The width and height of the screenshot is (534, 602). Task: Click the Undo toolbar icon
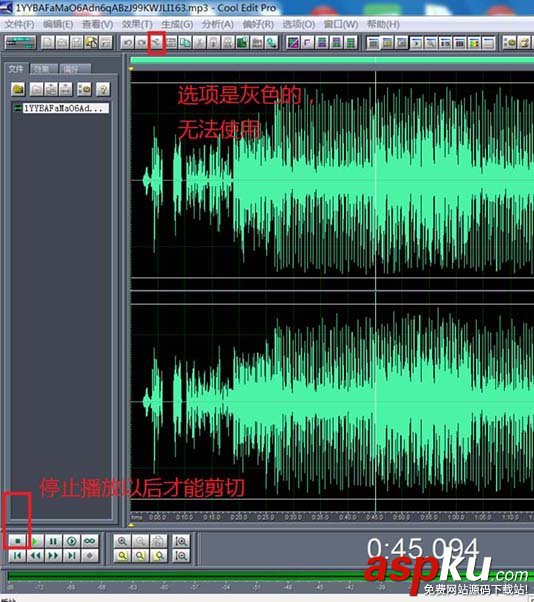127,42
